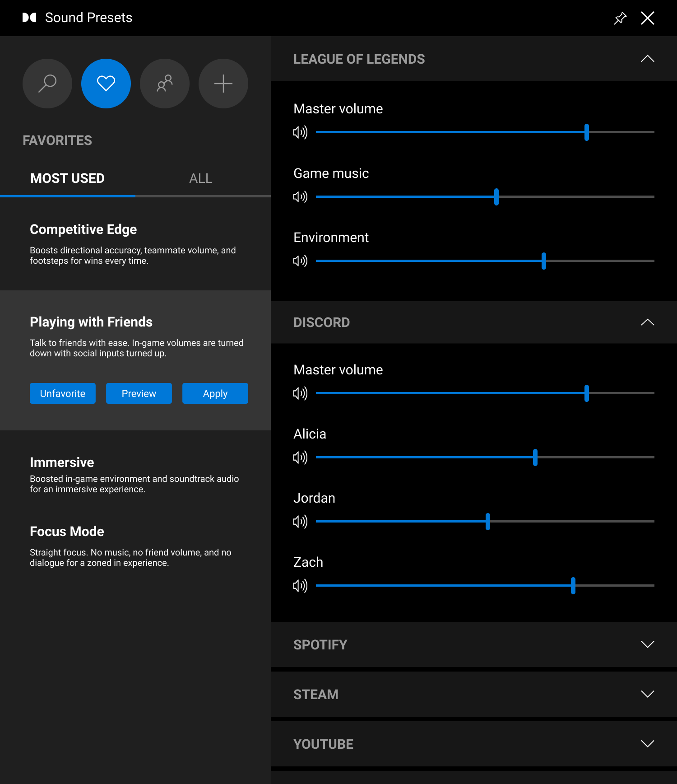677x784 pixels.
Task: Expand the Steam section
Action: click(x=648, y=694)
